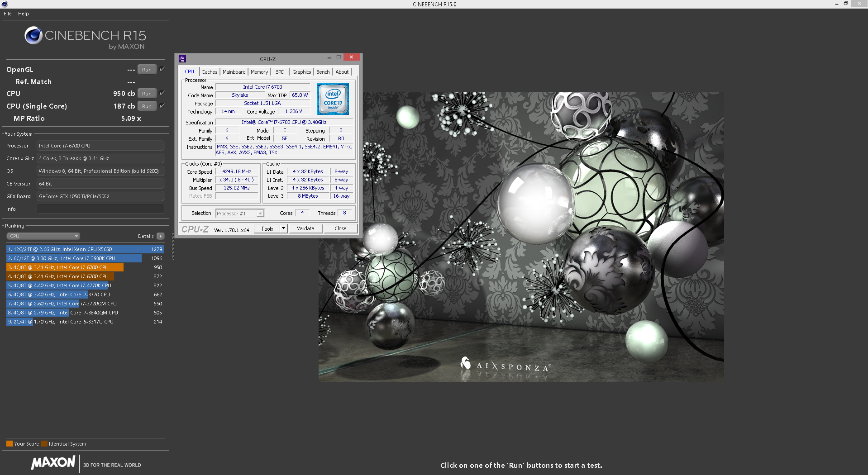Viewport: 868px width, 475px height.
Task: Click the Multiplier value x 34.0
Action: pyautogui.click(x=237, y=180)
